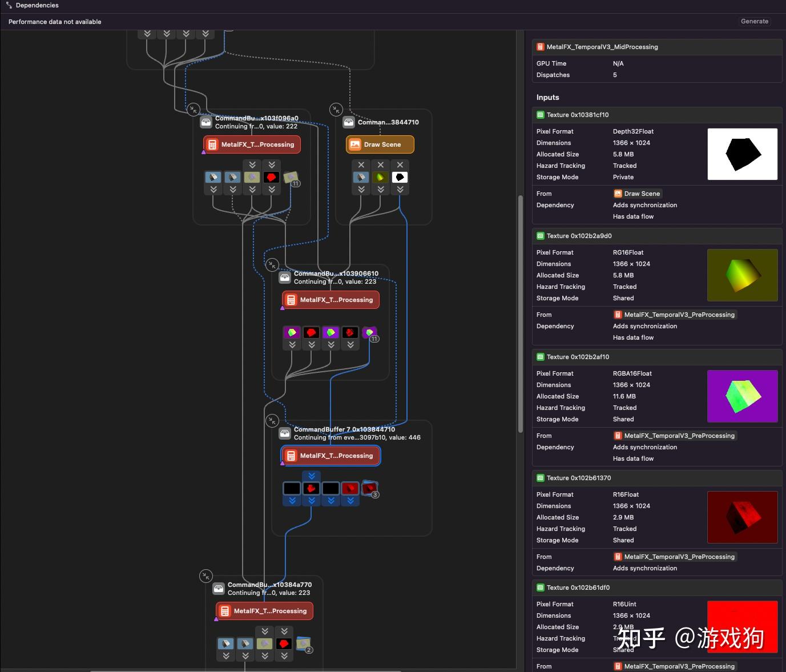Click the Generate button
This screenshot has height=672, width=786.
pos(755,21)
